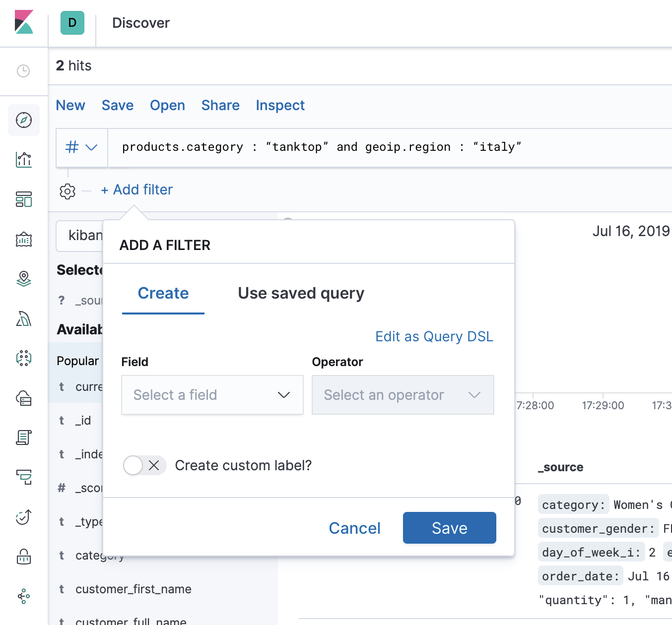Screen dimensions: 672x625
Task: Launch Maps from the sidebar
Action: [23, 279]
